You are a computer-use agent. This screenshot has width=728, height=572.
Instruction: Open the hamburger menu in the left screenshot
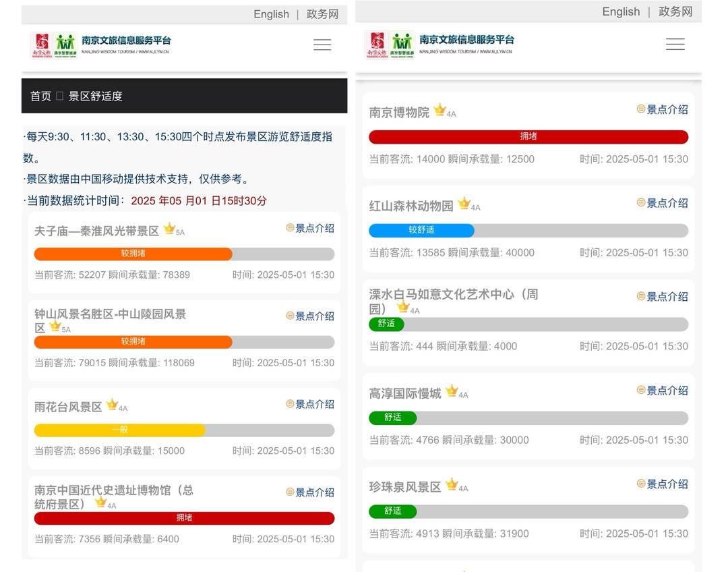322,45
